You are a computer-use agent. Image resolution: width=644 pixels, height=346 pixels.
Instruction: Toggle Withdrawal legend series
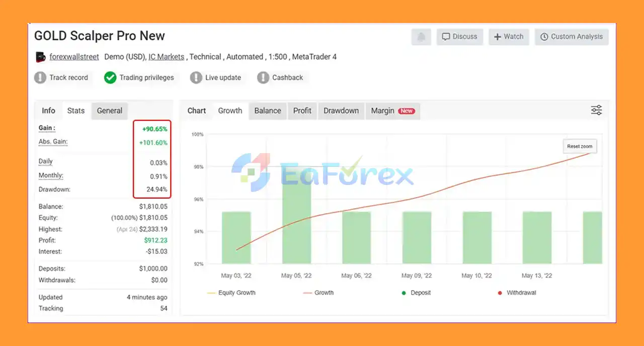click(517, 293)
